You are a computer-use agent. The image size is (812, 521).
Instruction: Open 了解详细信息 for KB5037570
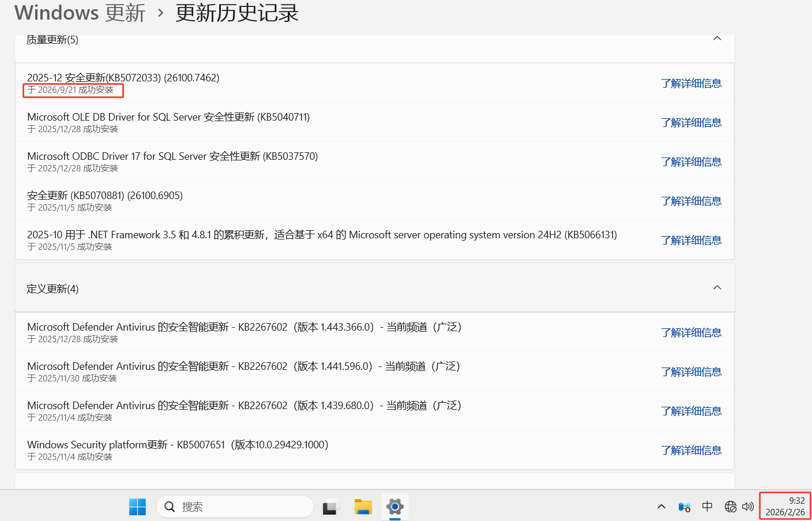pyautogui.click(x=691, y=162)
